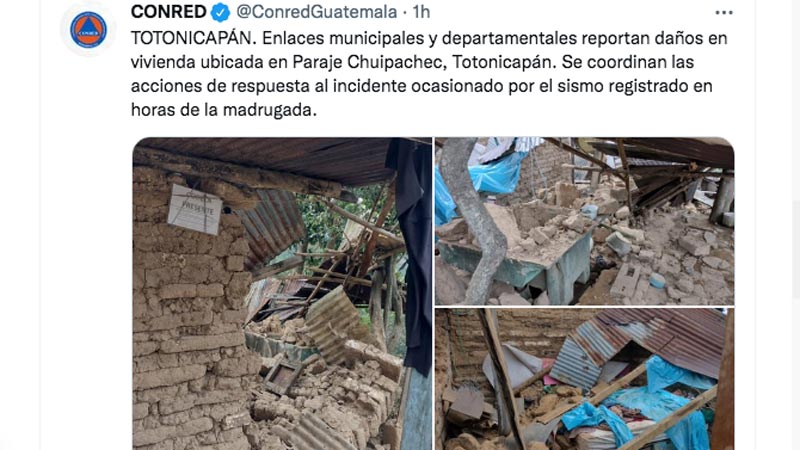Click the corrugated metal sheet in the left photo
Screen dimensions: 800x450
[331, 322]
